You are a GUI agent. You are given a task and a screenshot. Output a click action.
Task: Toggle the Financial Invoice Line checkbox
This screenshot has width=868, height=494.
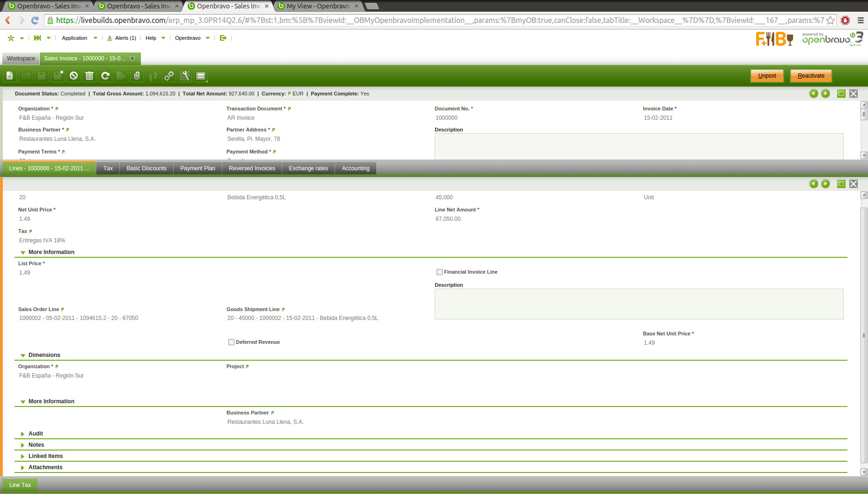tap(439, 272)
